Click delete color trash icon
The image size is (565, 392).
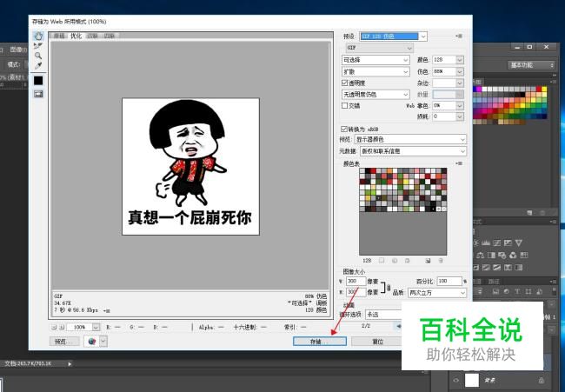pos(441,261)
